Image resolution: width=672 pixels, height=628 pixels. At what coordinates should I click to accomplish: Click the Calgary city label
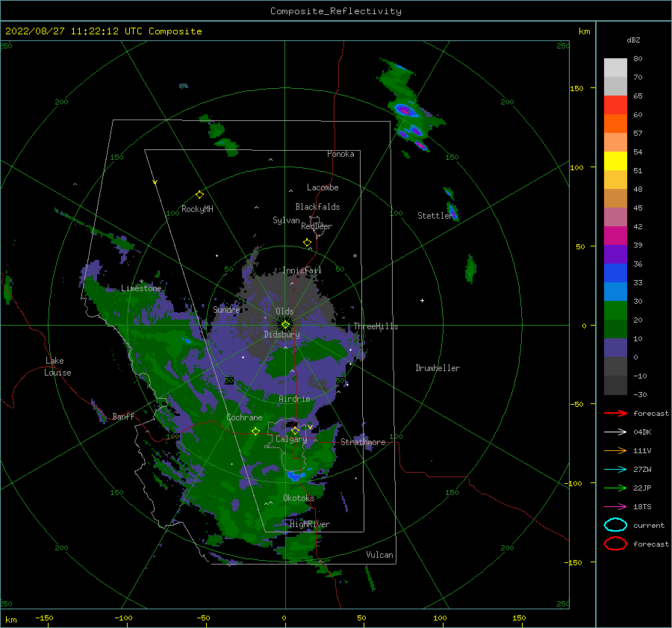[x=291, y=439]
